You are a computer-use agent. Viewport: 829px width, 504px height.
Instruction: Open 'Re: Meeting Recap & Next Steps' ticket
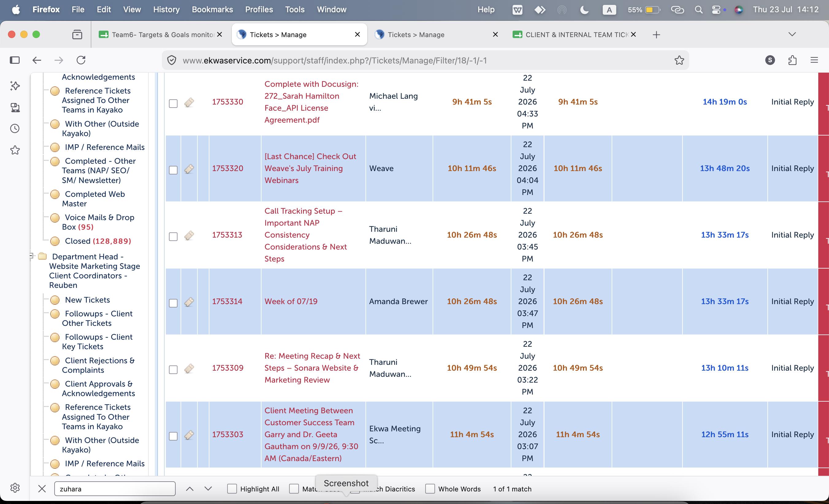[312, 368]
